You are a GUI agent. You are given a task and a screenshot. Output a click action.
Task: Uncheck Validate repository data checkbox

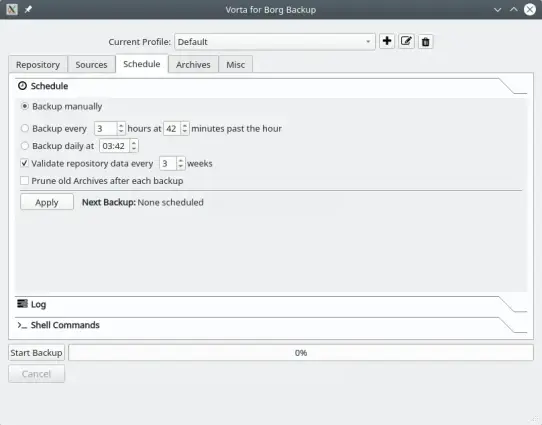point(24,163)
